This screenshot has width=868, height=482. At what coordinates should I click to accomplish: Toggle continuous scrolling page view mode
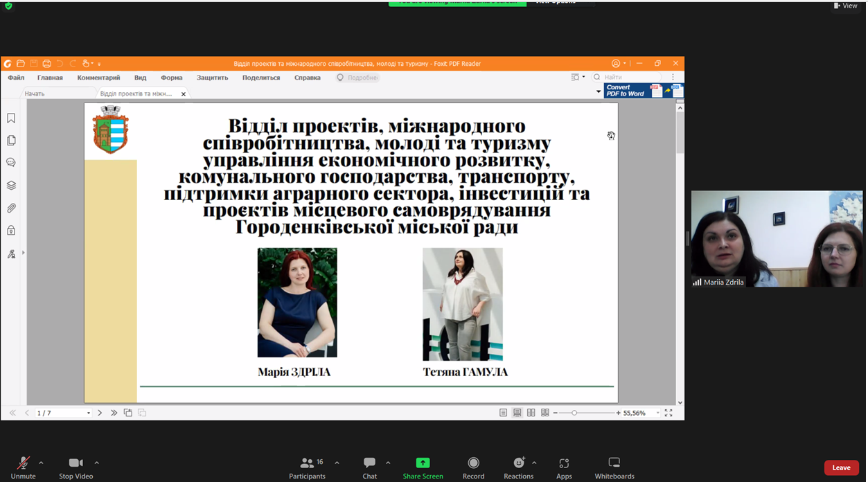pyautogui.click(x=517, y=412)
